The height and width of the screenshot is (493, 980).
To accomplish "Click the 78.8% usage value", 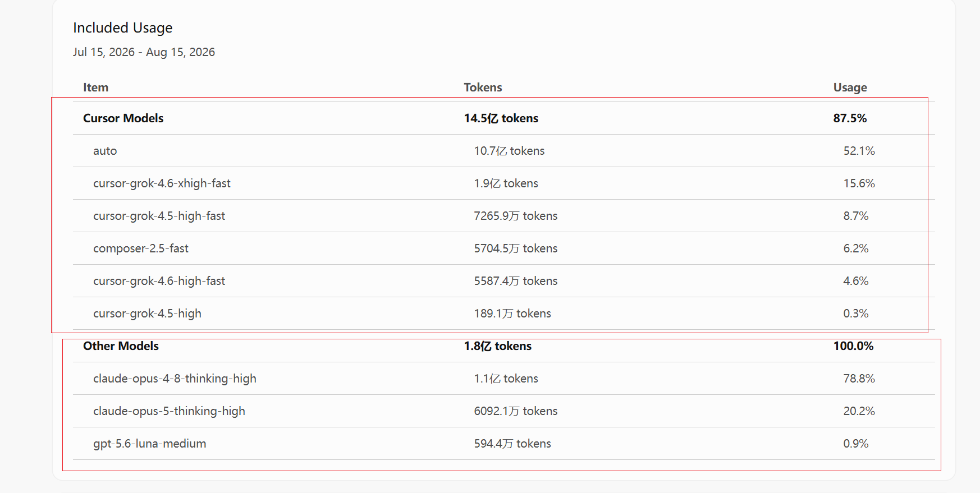I will (x=859, y=379).
